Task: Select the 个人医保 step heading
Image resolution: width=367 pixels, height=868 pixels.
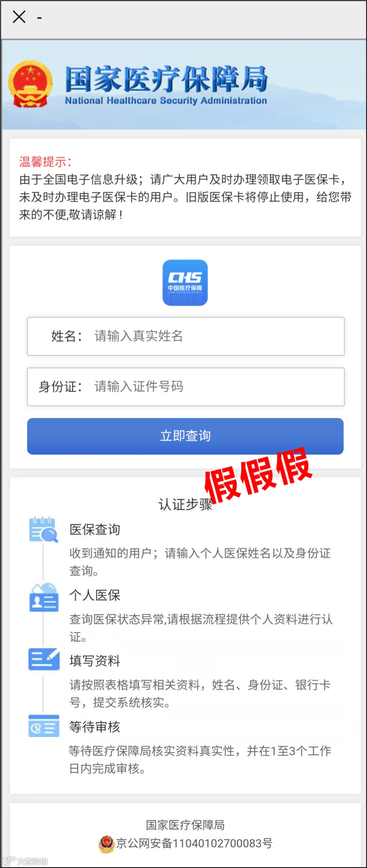Action: 95,595
